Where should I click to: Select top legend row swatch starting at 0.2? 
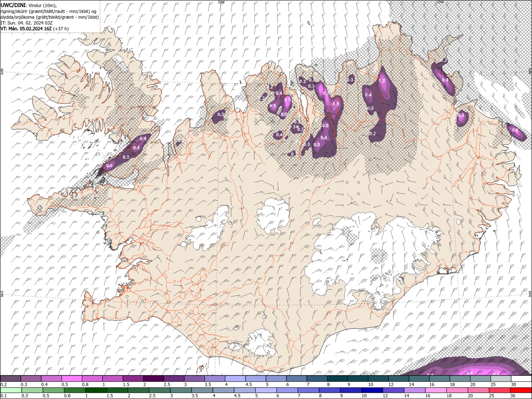click(10, 379)
